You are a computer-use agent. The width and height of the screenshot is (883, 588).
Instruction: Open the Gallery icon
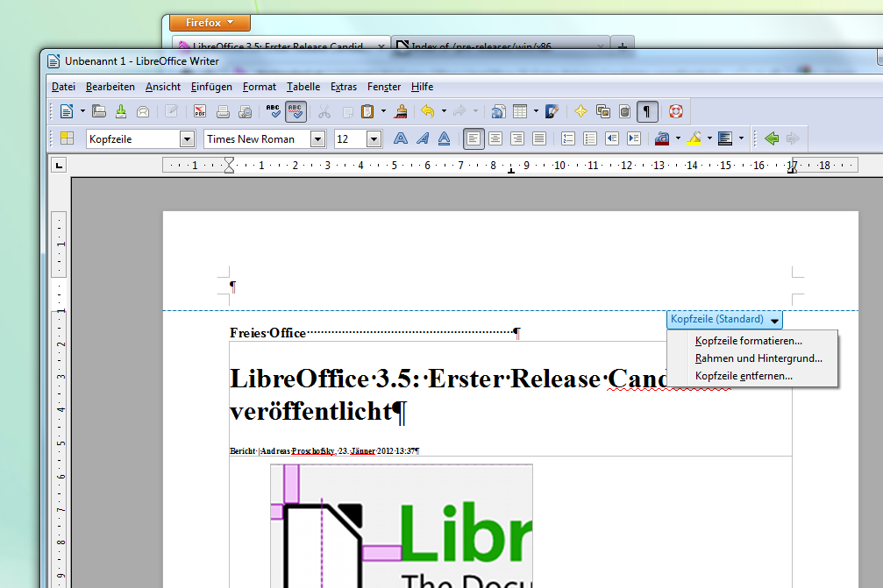(603, 111)
